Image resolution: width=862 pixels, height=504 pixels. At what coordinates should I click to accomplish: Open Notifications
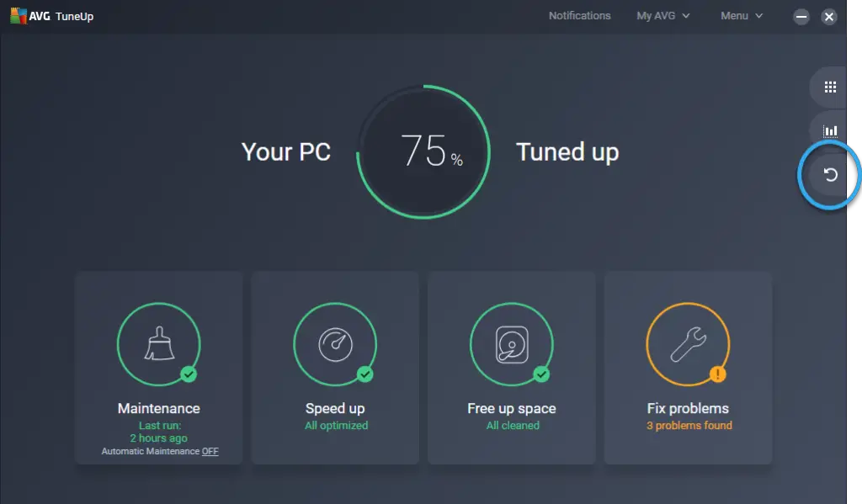pos(579,16)
